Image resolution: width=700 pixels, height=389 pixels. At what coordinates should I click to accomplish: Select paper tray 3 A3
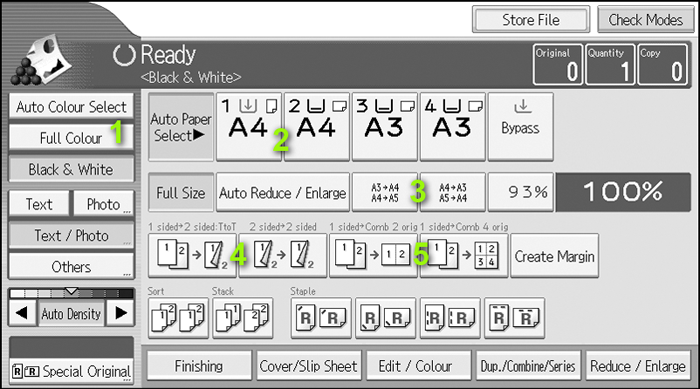click(x=384, y=127)
